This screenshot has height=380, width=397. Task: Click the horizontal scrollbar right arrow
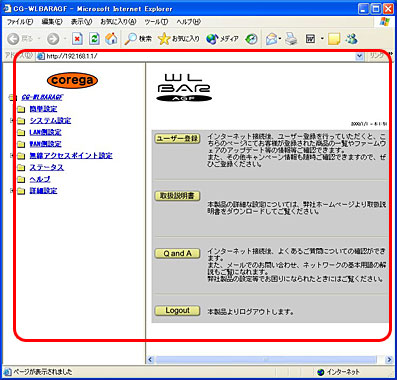click(389, 360)
